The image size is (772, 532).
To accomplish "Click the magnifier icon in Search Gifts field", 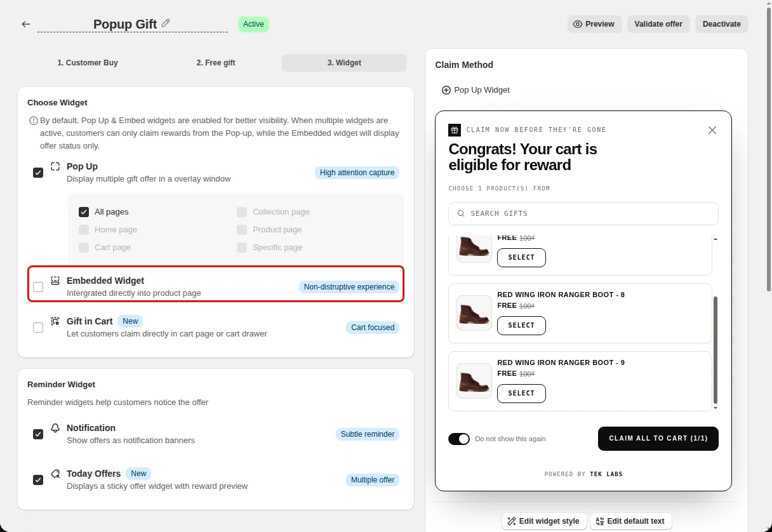I will coord(461,214).
